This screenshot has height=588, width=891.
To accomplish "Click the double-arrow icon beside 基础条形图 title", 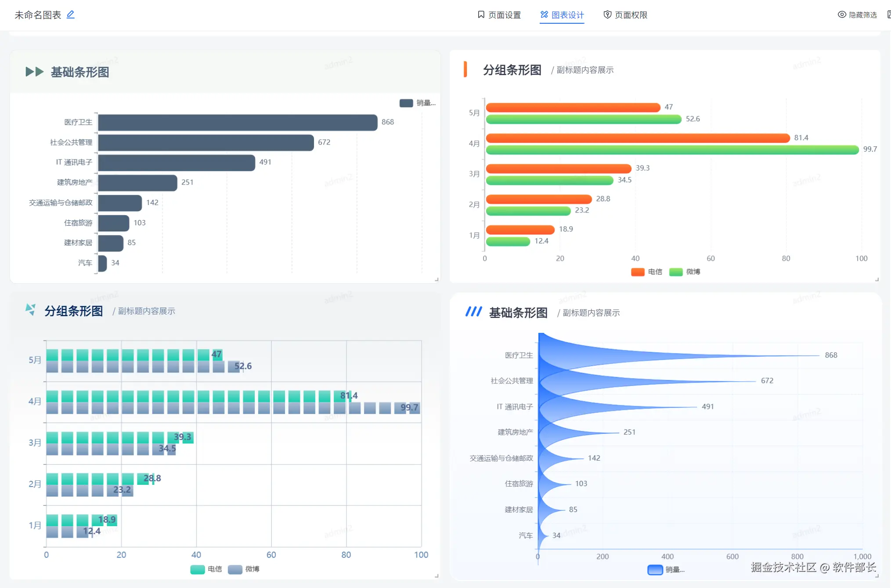I will [x=34, y=72].
